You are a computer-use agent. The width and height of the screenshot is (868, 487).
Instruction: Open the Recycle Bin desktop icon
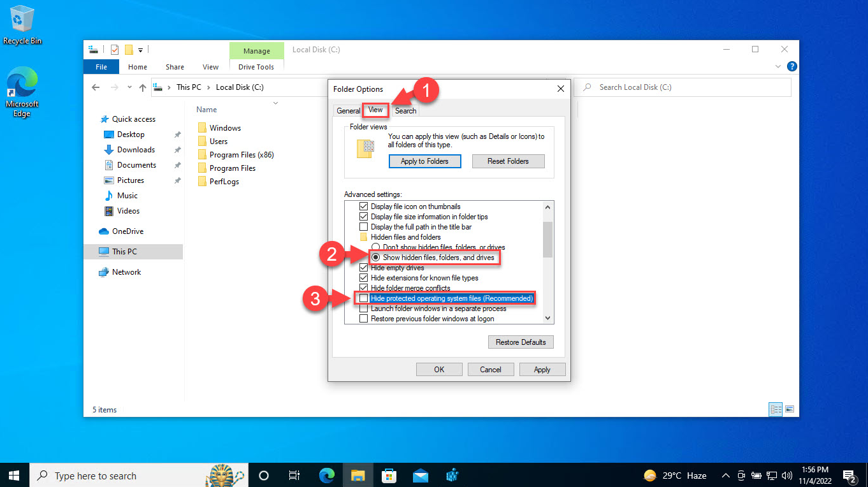click(22, 23)
